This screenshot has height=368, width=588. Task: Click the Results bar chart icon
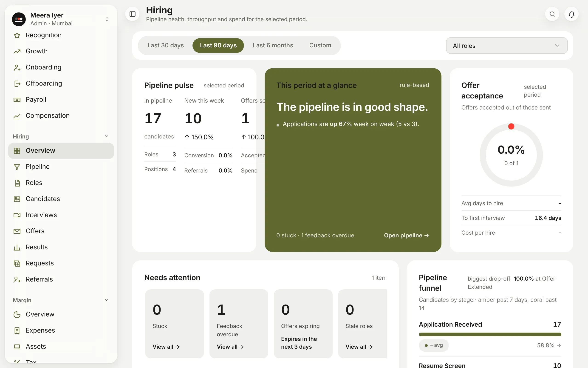tap(17, 247)
